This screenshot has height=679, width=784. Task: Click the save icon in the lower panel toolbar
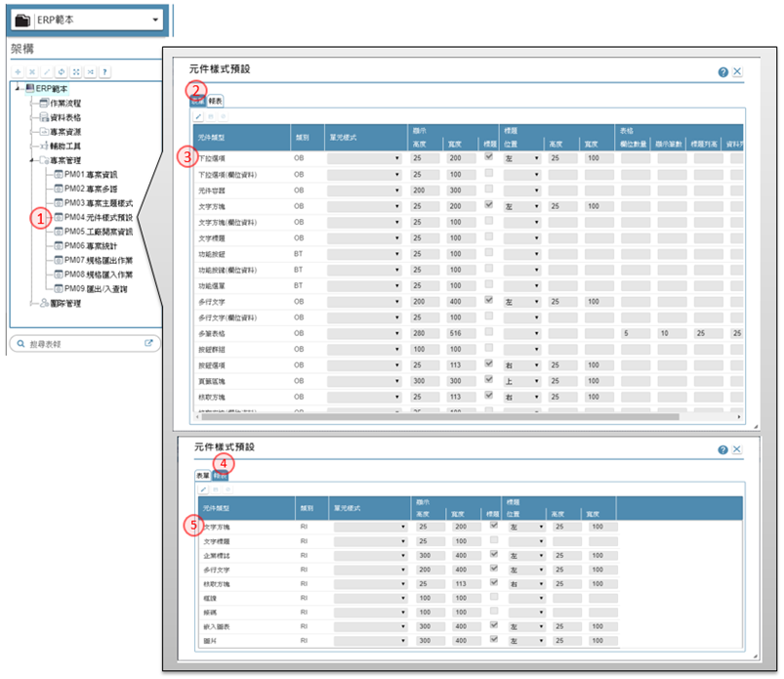pos(216,489)
